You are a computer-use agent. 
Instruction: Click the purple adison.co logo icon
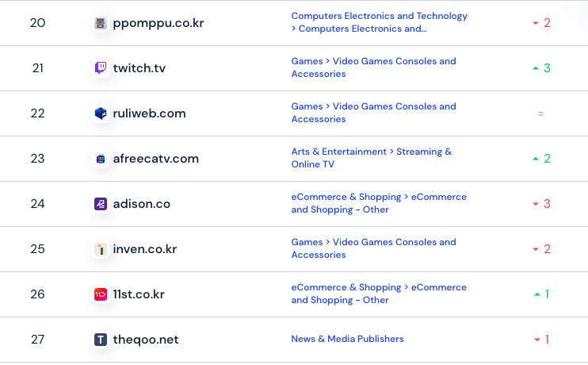pyautogui.click(x=101, y=204)
